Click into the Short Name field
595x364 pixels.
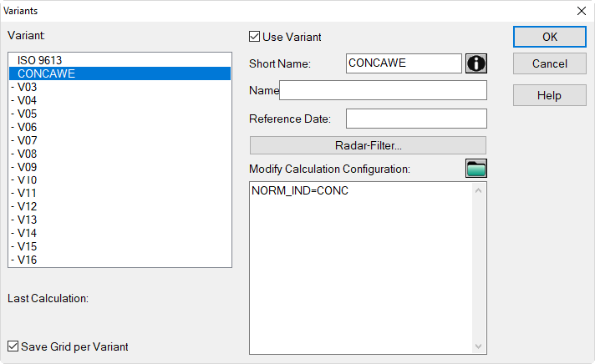point(404,63)
